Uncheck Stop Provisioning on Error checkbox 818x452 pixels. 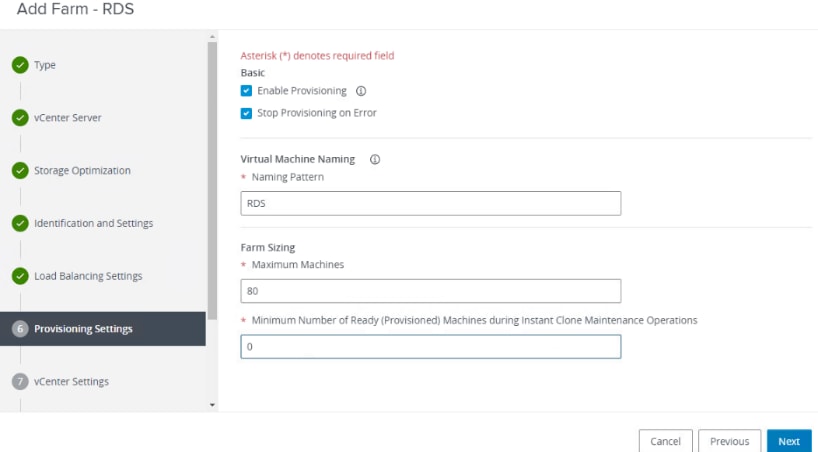pos(246,113)
